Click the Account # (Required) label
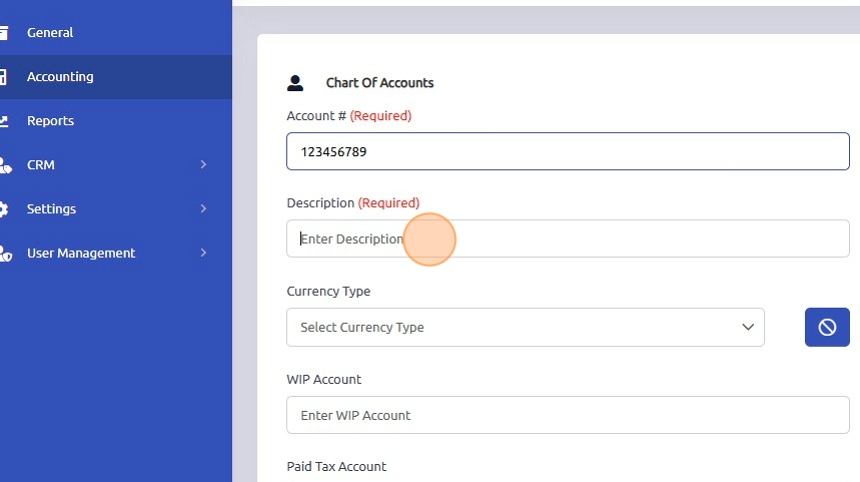The height and width of the screenshot is (482, 860). pos(349,116)
